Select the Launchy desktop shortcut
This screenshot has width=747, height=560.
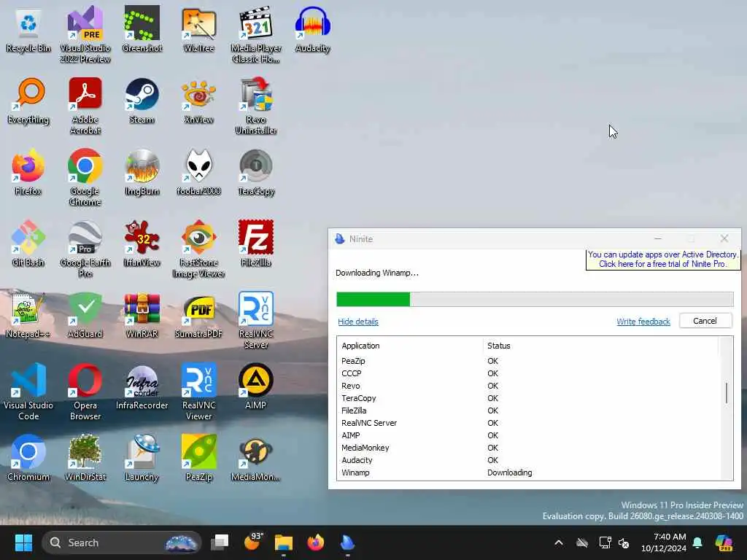point(142,459)
